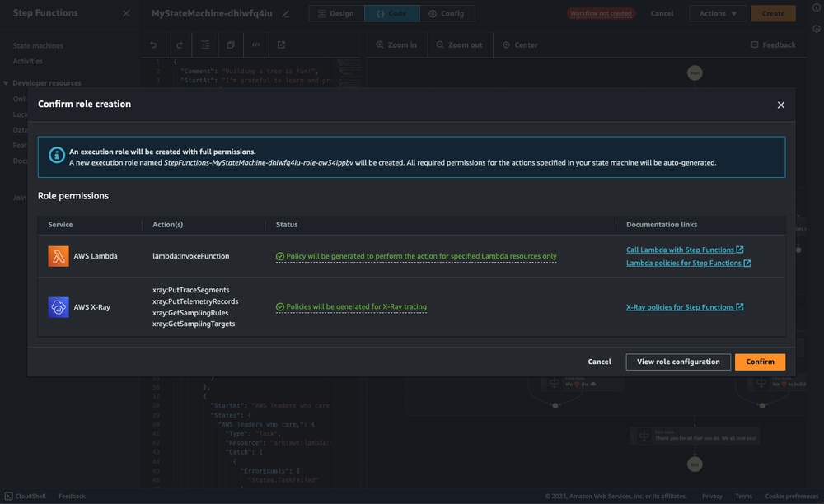Click the X-Ray tracing policy status text
This screenshot has height=504, width=824.
356,306
